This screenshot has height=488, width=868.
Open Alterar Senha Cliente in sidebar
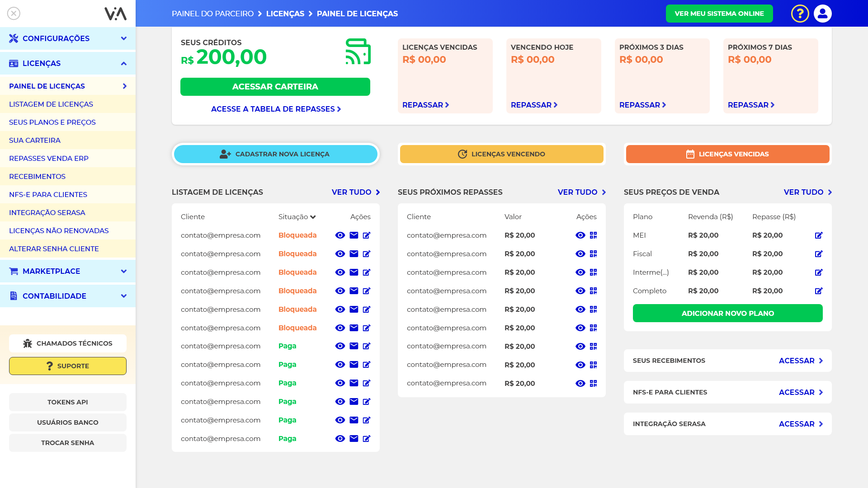coord(68,249)
